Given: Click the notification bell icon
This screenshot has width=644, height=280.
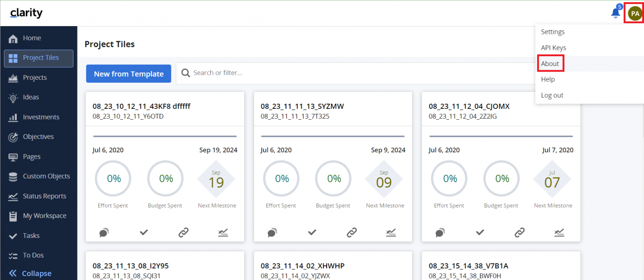Looking at the screenshot, I should pos(615,13).
